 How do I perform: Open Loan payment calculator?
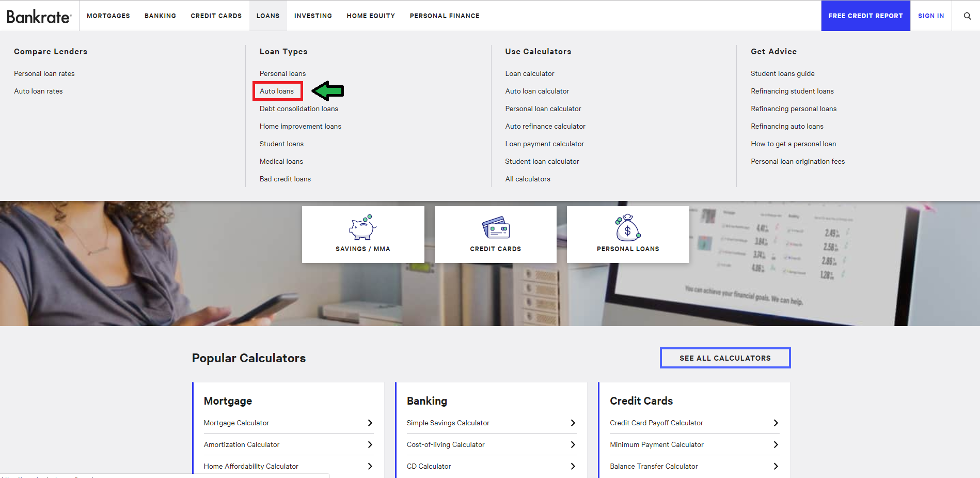point(545,144)
